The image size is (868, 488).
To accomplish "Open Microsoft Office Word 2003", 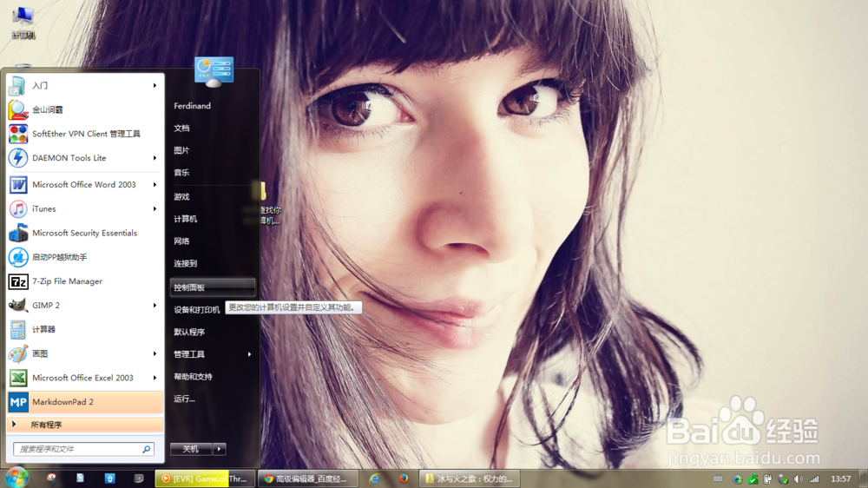I will tap(85, 184).
